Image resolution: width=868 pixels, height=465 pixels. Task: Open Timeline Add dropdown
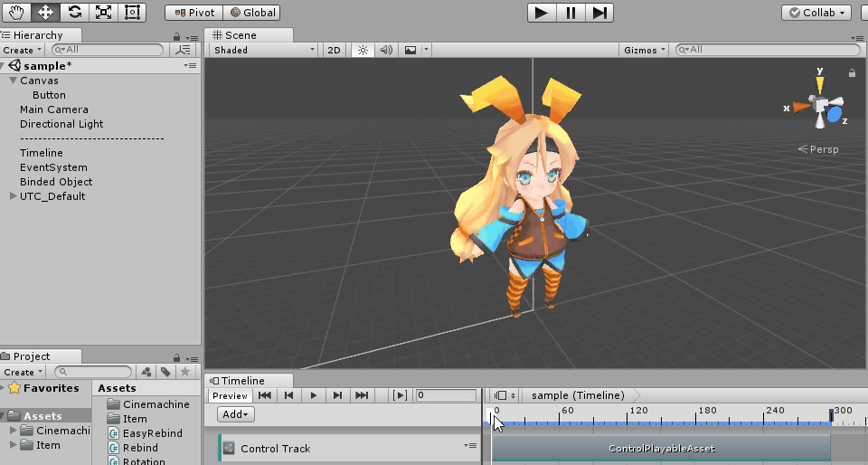(x=236, y=414)
